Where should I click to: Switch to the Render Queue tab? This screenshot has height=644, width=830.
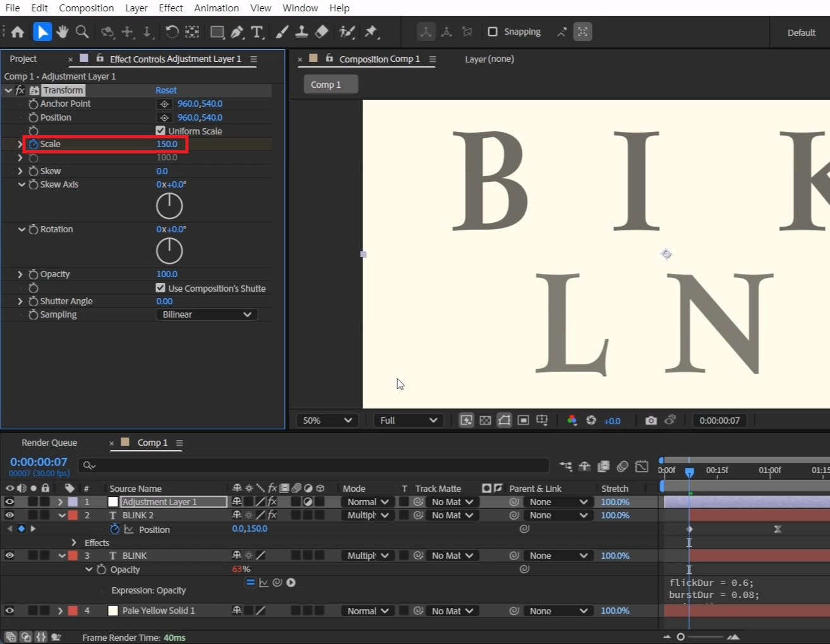49,443
